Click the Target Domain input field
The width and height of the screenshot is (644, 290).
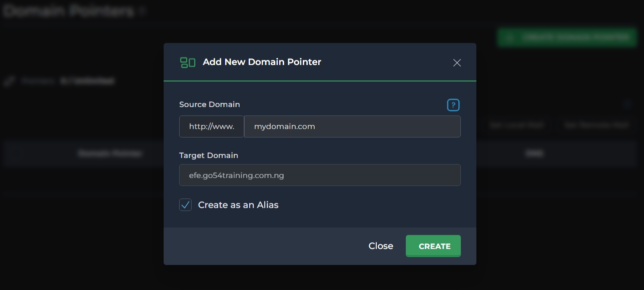[x=320, y=175]
